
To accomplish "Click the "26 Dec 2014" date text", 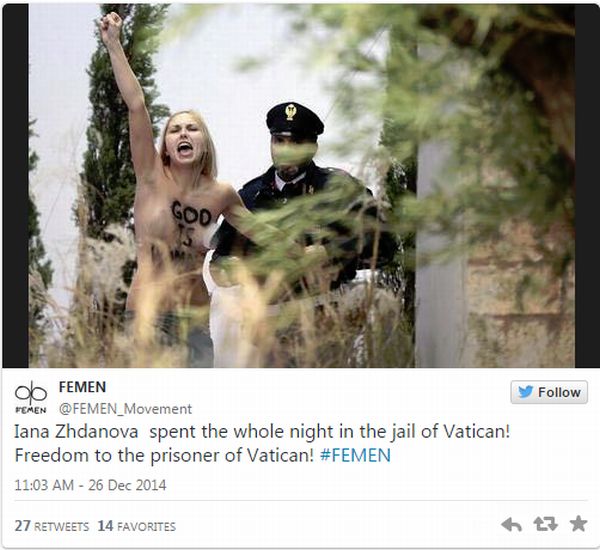I will coord(127,485).
